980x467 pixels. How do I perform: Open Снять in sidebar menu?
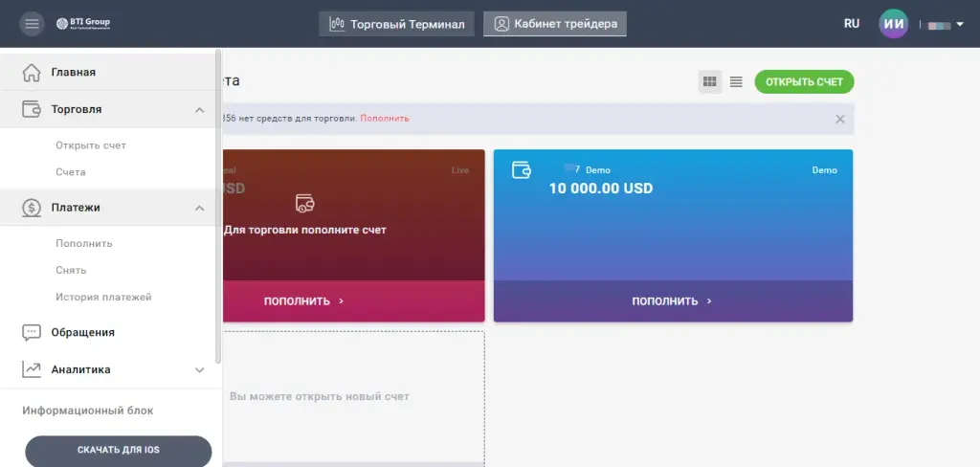[x=71, y=270]
